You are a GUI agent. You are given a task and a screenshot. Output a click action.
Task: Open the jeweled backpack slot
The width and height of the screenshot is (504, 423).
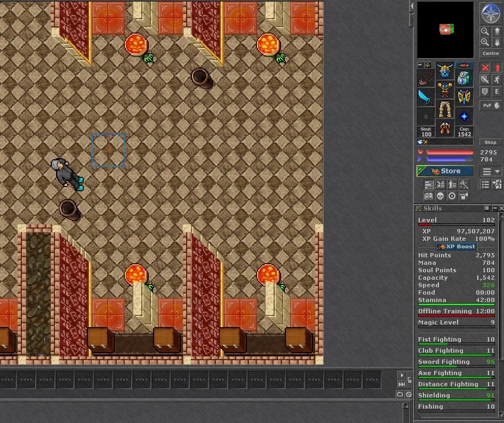pyautogui.click(x=464, y=78)
